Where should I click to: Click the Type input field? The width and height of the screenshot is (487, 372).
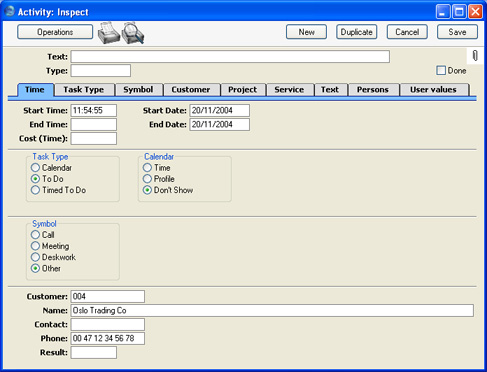point(101,71)
